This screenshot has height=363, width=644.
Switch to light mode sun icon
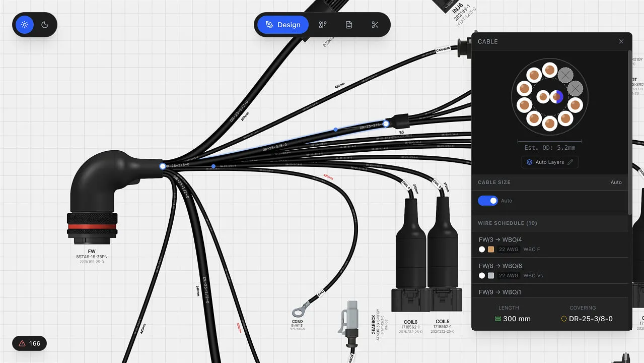[x=25, y=25]
